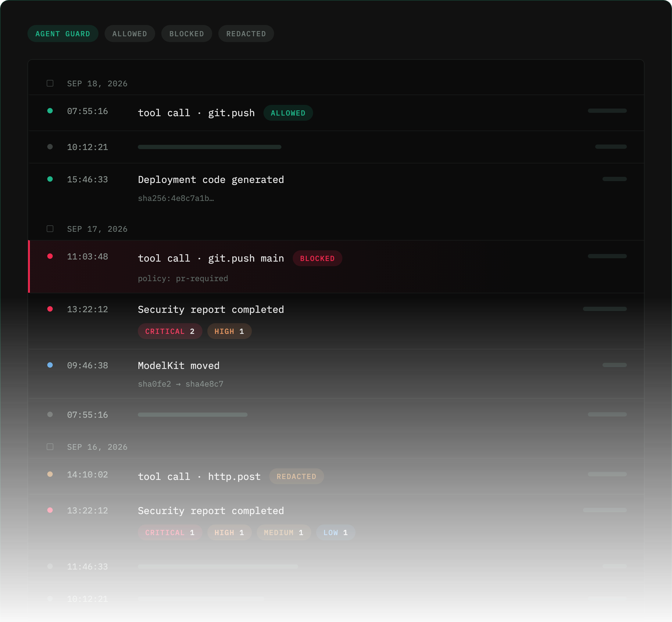Click the BLOCKED badge on git.push main
The height and width of the screenshot is (622, 672).
click(317, 259)
